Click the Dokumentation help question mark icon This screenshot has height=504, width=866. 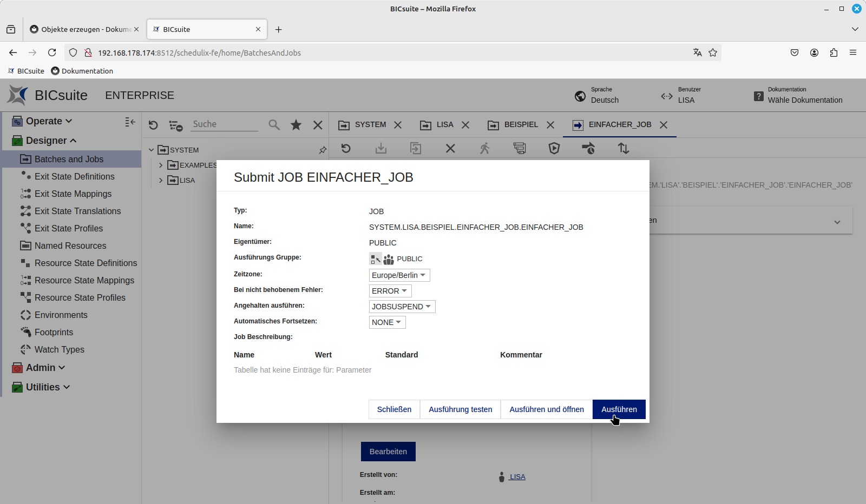coord(759,96)
